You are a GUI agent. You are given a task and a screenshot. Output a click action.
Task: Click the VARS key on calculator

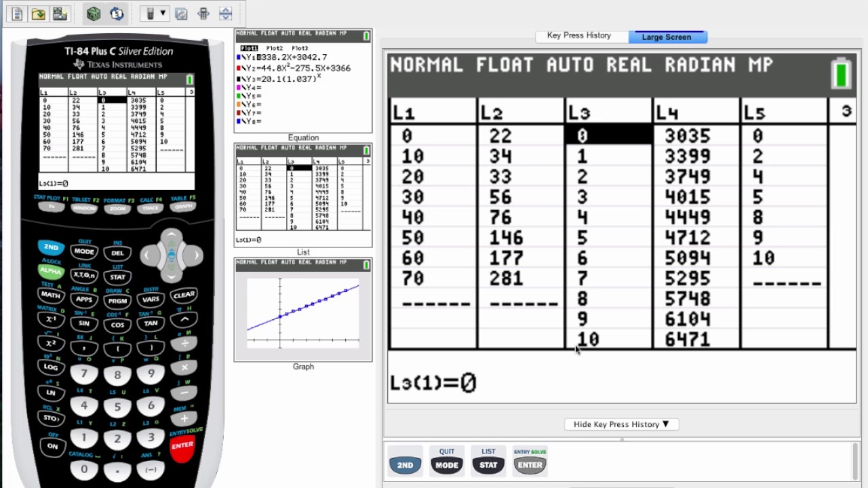click(151, 299)
